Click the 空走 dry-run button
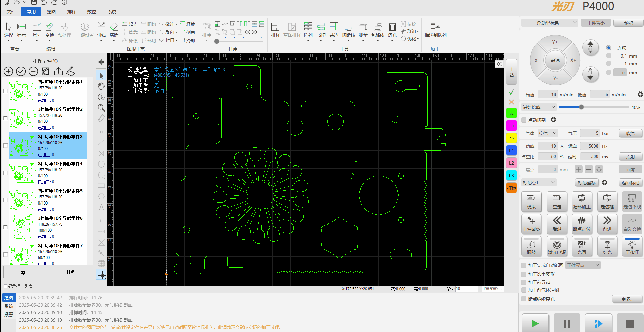Viewport: 644px width, 332px height. [557, 201]
